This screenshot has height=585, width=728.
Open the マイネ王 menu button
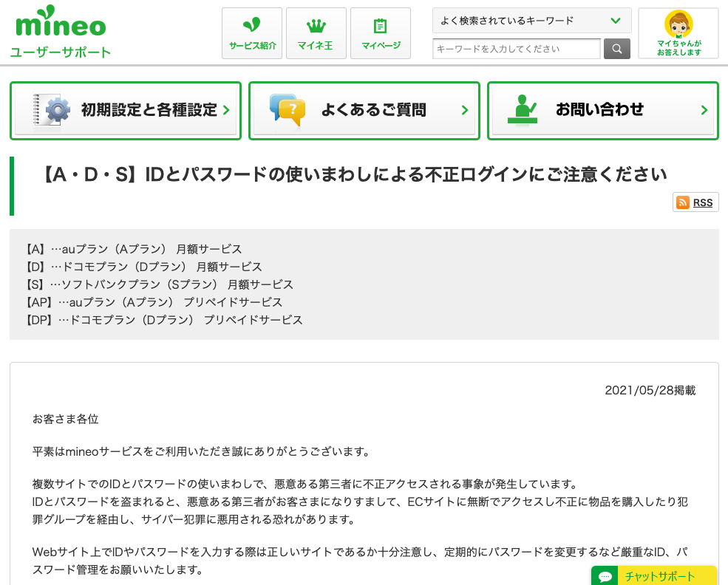click(x=316, y=33)
